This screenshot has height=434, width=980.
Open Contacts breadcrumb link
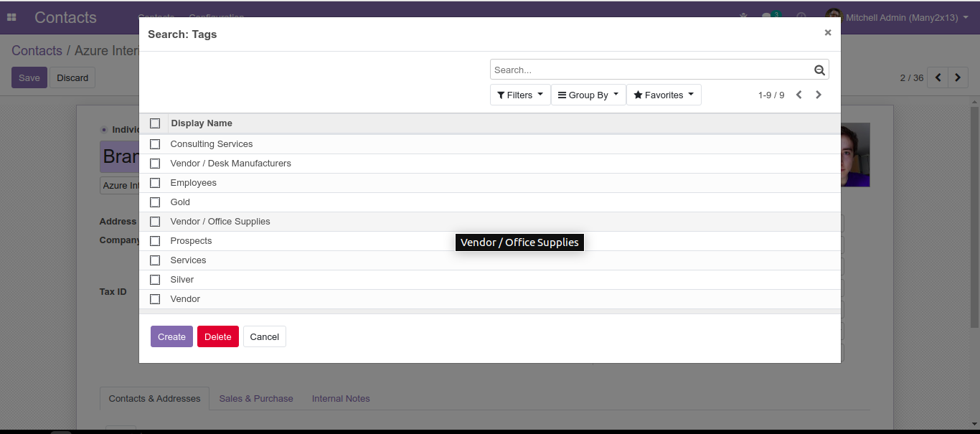pos(37,51)
